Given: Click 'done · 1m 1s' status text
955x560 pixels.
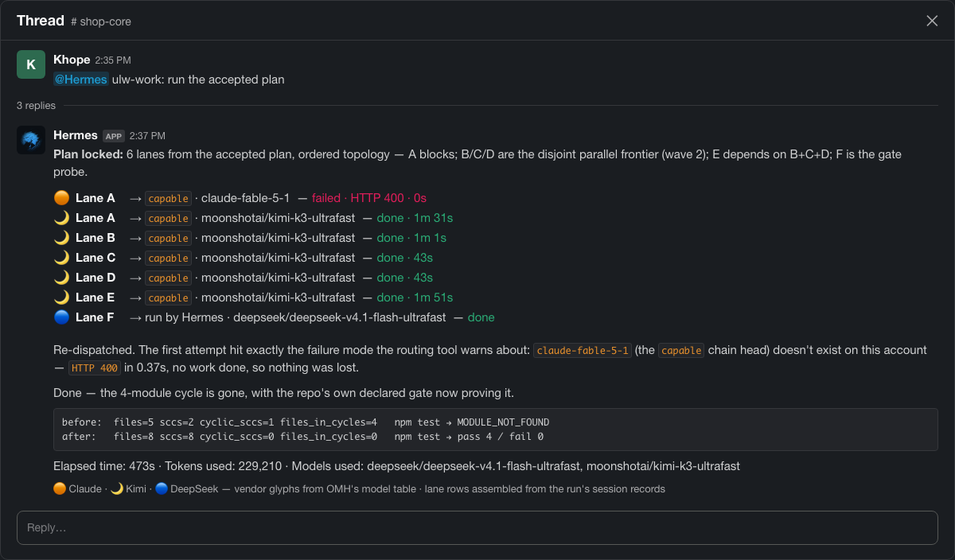Looking at the screenshot, I should pyautogui.click(x=411, y=238).
